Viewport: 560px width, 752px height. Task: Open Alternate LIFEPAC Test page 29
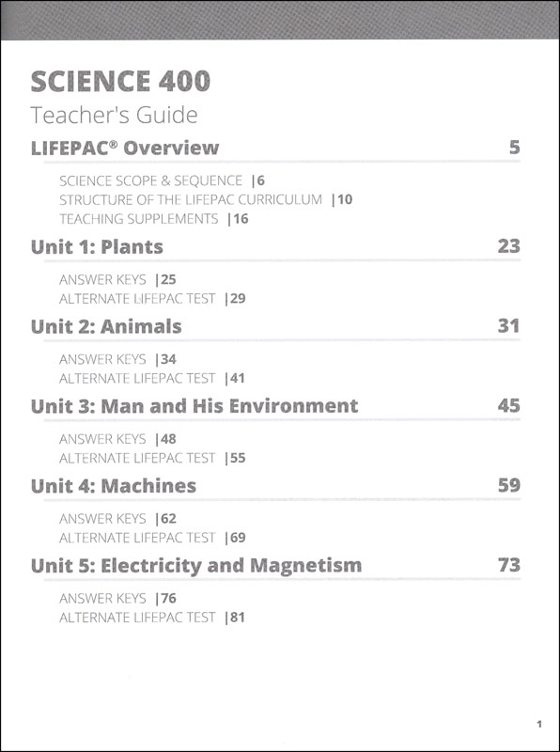152,299
